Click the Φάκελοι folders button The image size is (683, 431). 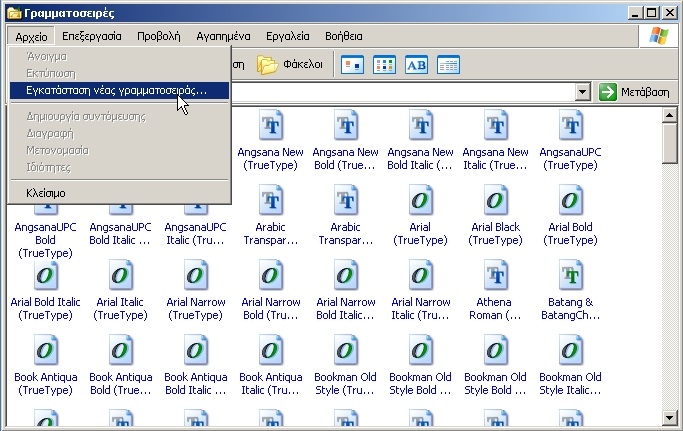[290, 65]
